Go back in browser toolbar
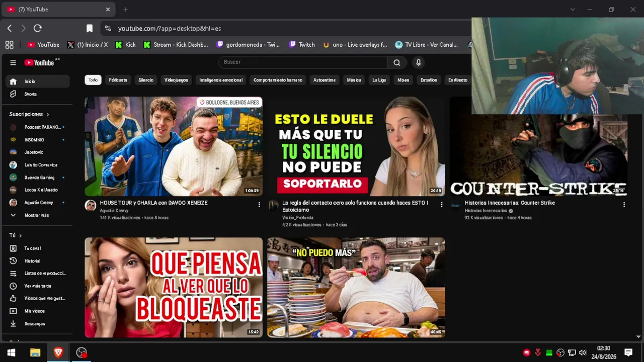644x362 pixels. click(x=10, y=29)
